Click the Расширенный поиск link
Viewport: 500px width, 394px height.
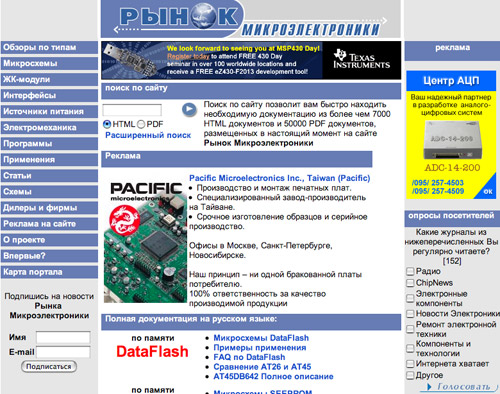148,135
